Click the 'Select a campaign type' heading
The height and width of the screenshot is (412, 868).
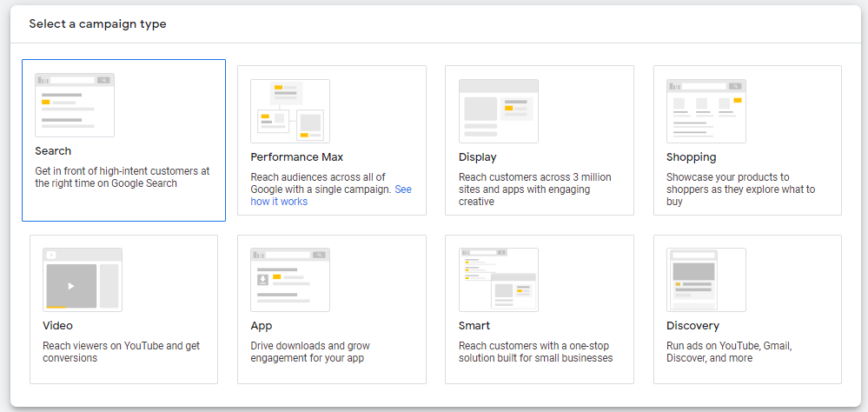tap(97, 24)
